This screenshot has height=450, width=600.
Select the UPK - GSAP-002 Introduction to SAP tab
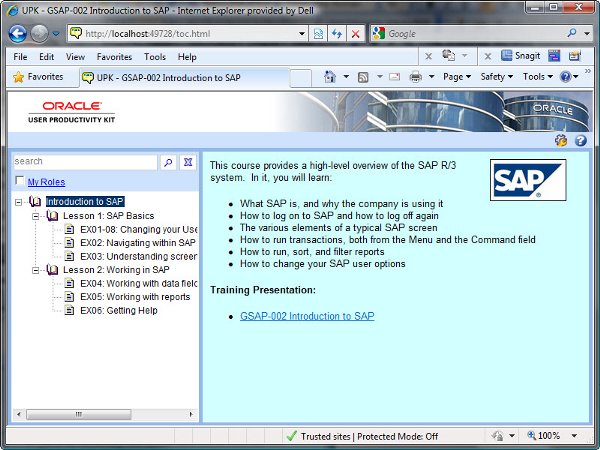184,78
